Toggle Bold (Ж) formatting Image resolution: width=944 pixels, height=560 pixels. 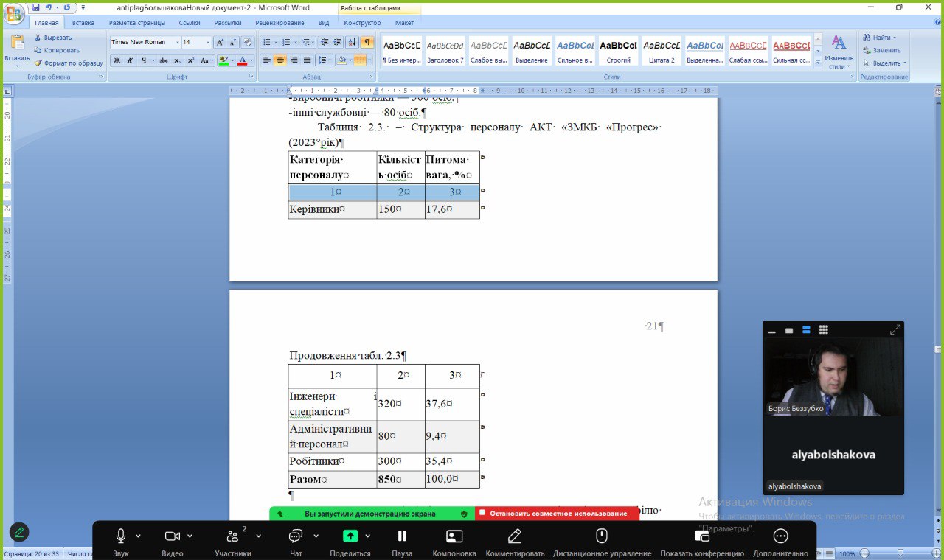117,60
